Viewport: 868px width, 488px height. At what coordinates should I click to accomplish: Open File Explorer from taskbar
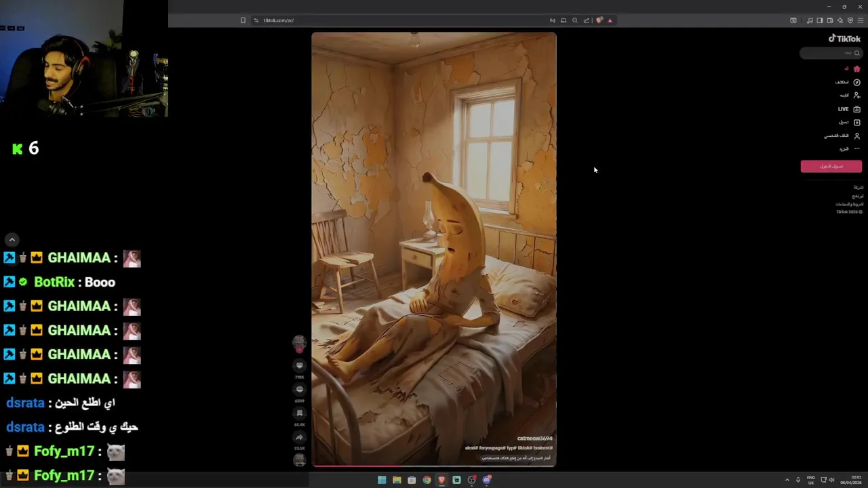click(397, 480)
